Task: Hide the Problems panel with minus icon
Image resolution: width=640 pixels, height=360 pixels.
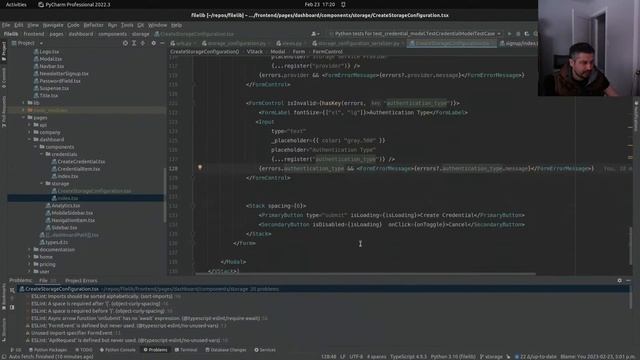Action: pyautogui.click(x=628, y=280)
